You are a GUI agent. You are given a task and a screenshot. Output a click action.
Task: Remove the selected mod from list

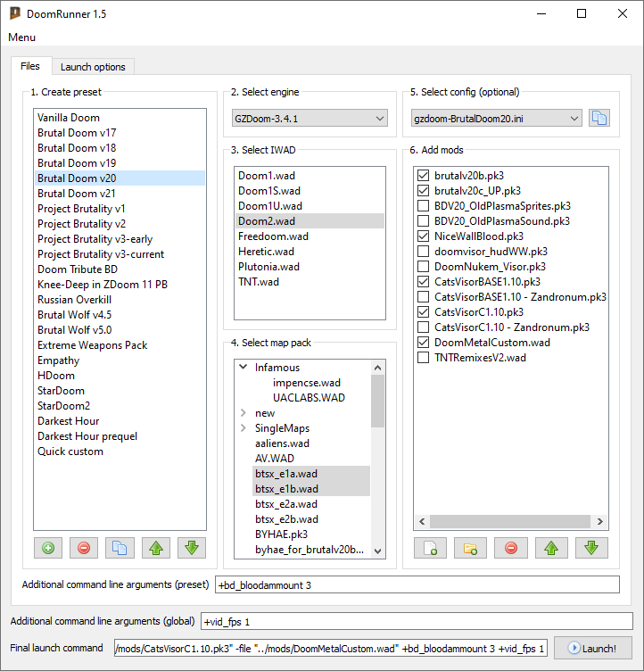point(511,548)
